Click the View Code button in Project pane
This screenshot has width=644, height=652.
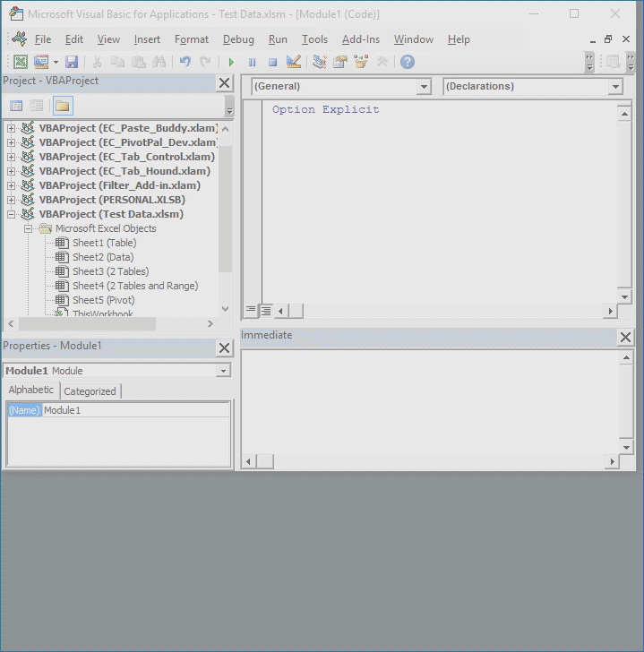(16, 106)
